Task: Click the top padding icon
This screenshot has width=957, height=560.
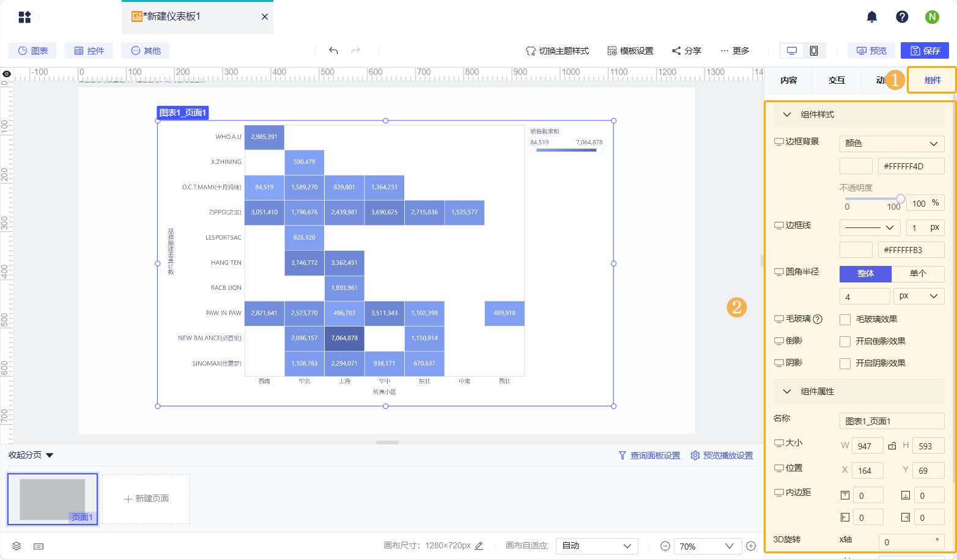Action: point(845,495)
